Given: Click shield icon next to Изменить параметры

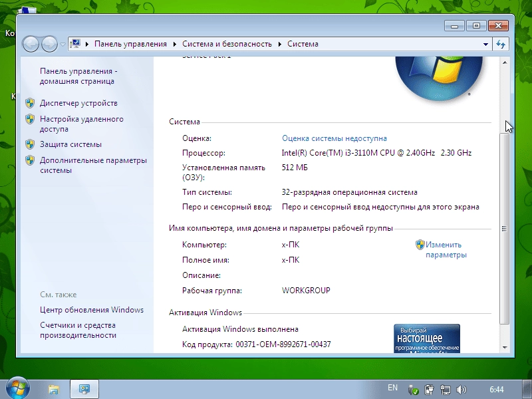Looking at the screenshot, I should [420, 245].
